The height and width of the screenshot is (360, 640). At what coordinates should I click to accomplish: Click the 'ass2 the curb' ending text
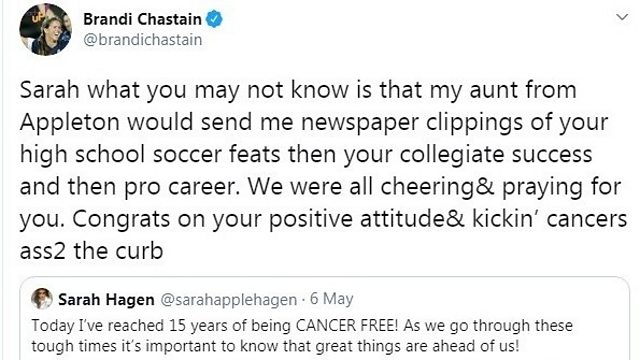[x=91, y=251]
